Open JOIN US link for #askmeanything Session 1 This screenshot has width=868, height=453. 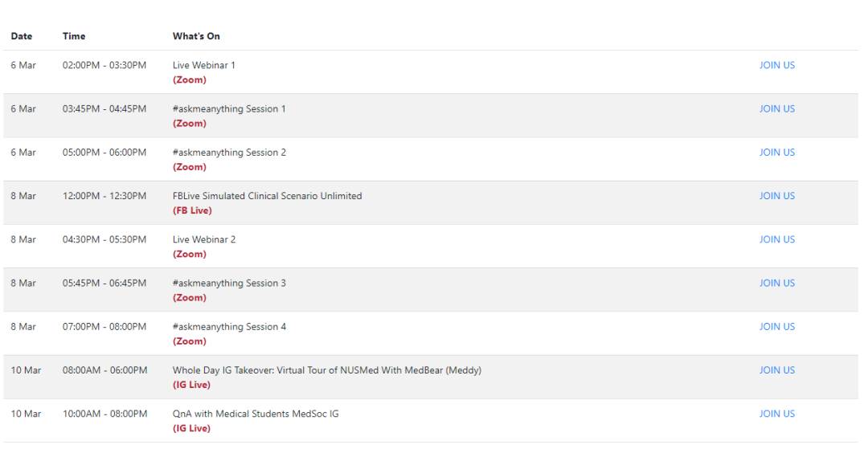coord(776,109)
